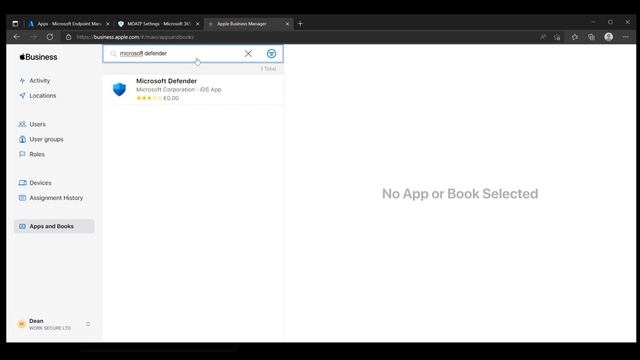The image size is (640, 360).
Task: Click the star rating of Microsoft Defender
Action: (149, 98)
